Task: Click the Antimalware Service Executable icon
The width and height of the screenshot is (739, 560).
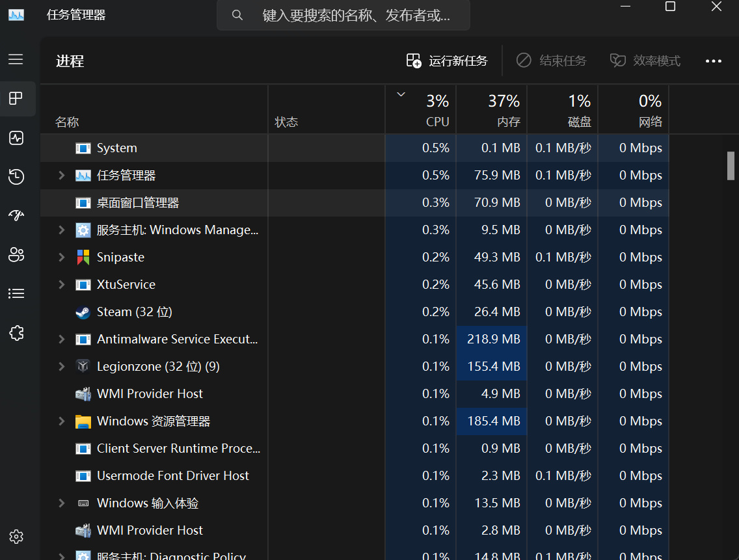Action: 83,340
